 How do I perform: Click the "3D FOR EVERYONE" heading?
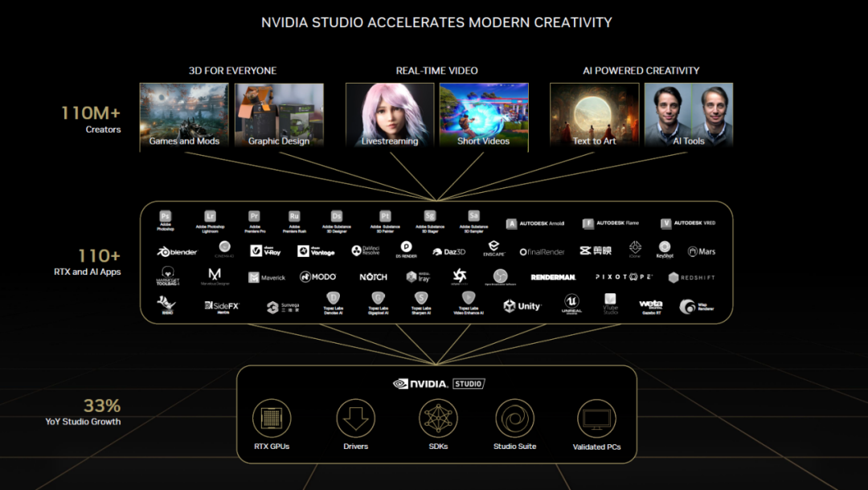click(232, 71)
